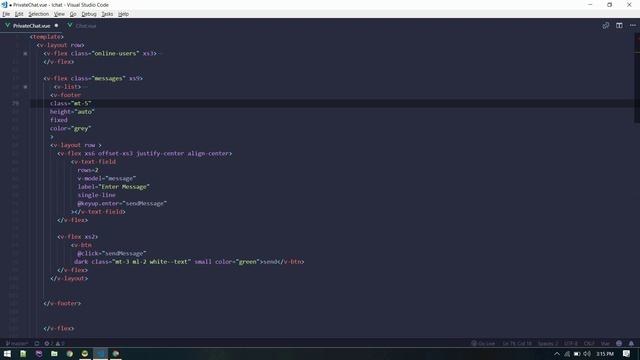Click the Go Live status bar button
This screenshot has height=360, width=640.
pyautogui.click(x=483, y=344)
